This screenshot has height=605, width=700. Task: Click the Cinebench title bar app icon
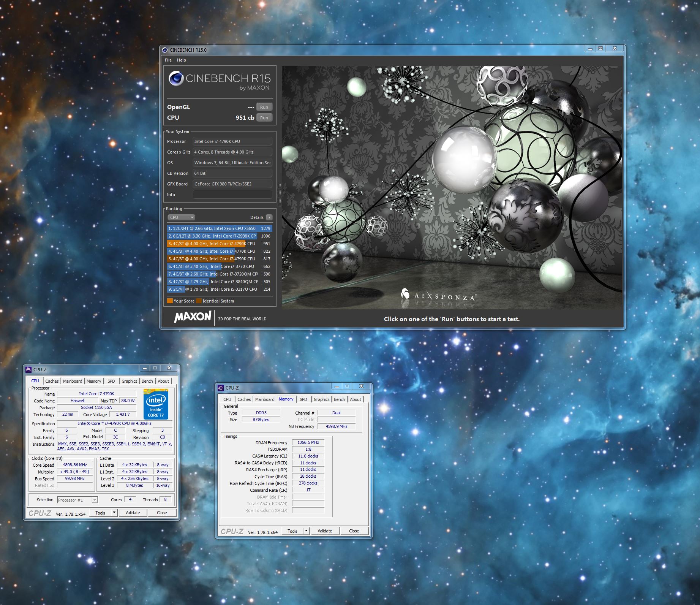pos(164,50)
